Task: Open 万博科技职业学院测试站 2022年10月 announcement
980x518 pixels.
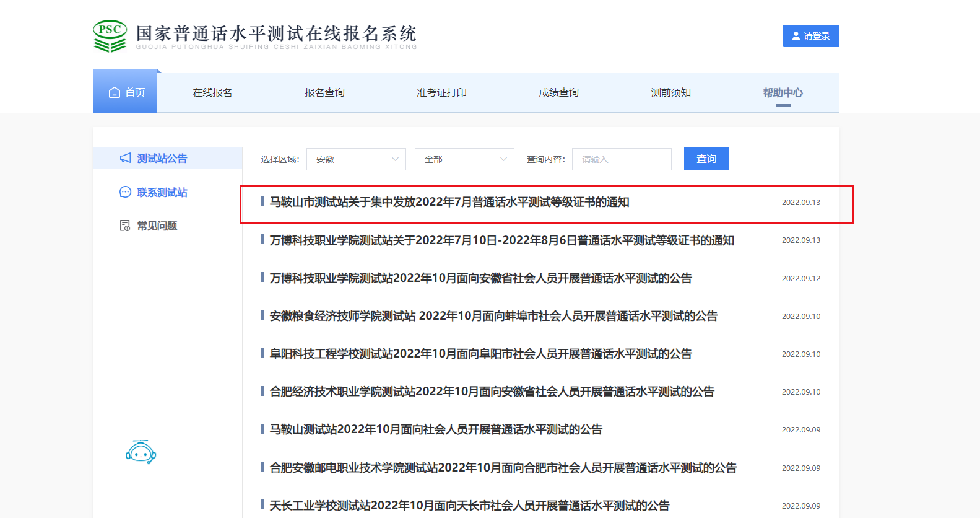Action: coord(481,278)
